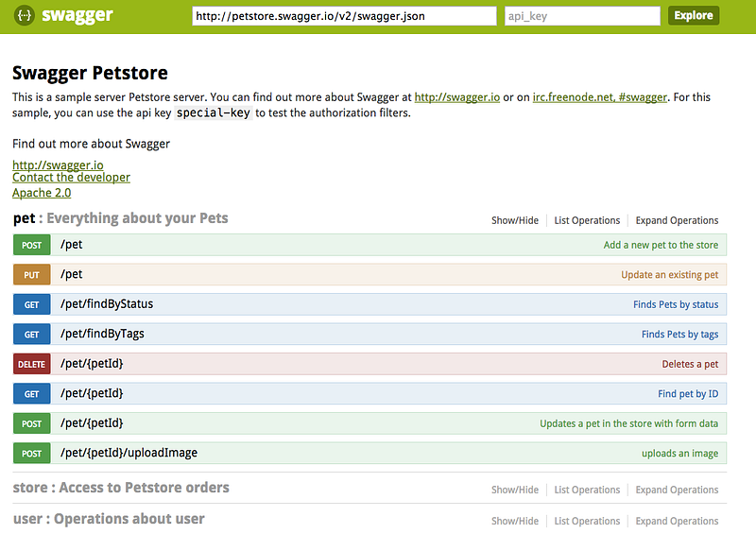Focus the swagger.json URL input field
Screen dimensions: 756x534
[x=344, y=16]
